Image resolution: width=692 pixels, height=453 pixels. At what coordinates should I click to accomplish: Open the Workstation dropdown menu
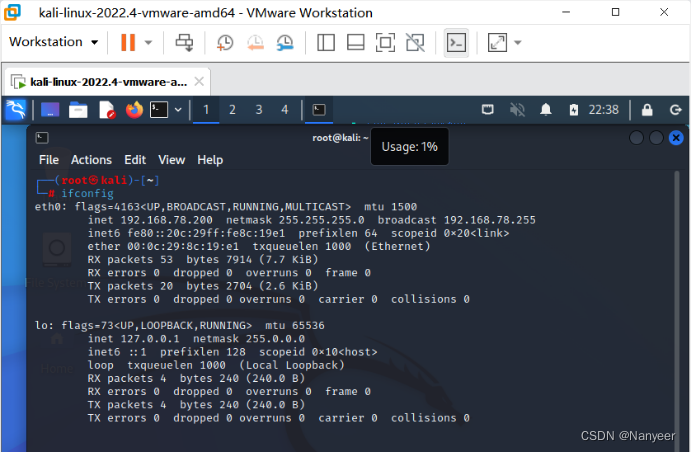[53, 42]
